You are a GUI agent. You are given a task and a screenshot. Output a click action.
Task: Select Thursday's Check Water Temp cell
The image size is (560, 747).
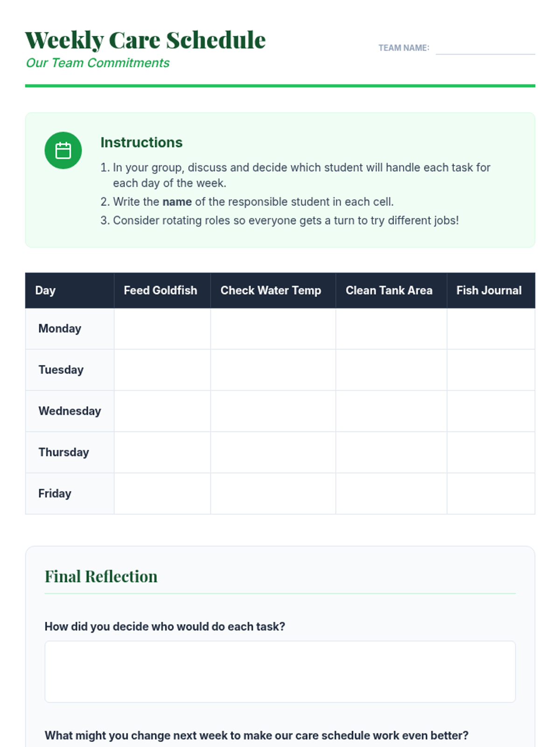[273, 452]
